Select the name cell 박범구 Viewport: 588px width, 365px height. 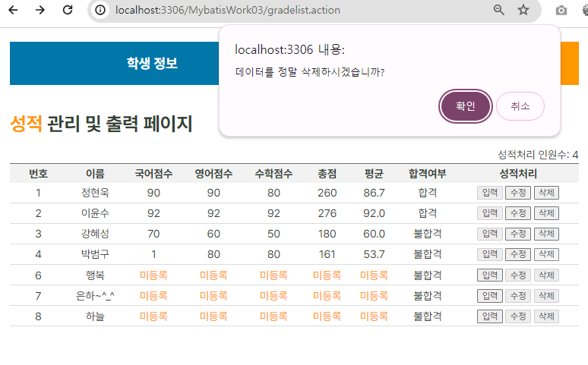tap(95, 254)
